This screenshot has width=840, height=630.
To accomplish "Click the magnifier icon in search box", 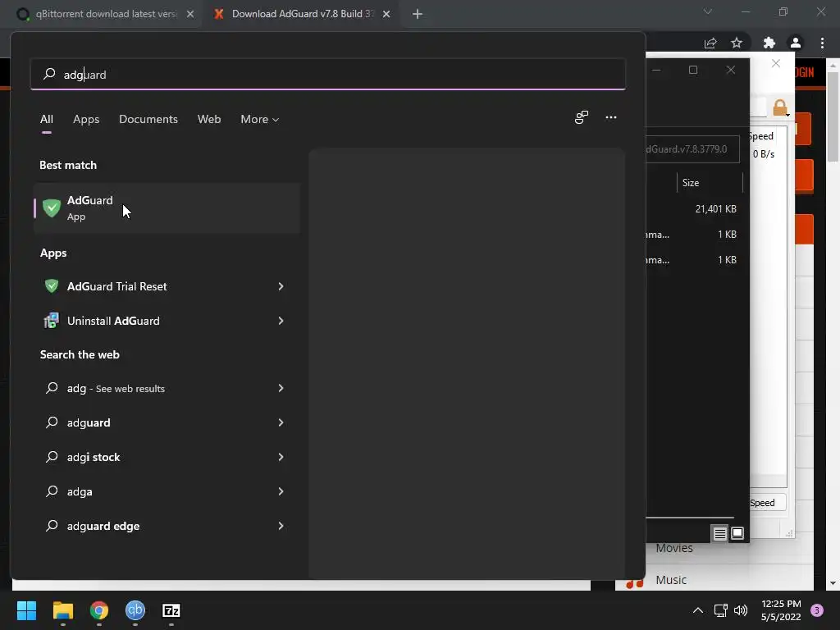I will pos(49,74).
